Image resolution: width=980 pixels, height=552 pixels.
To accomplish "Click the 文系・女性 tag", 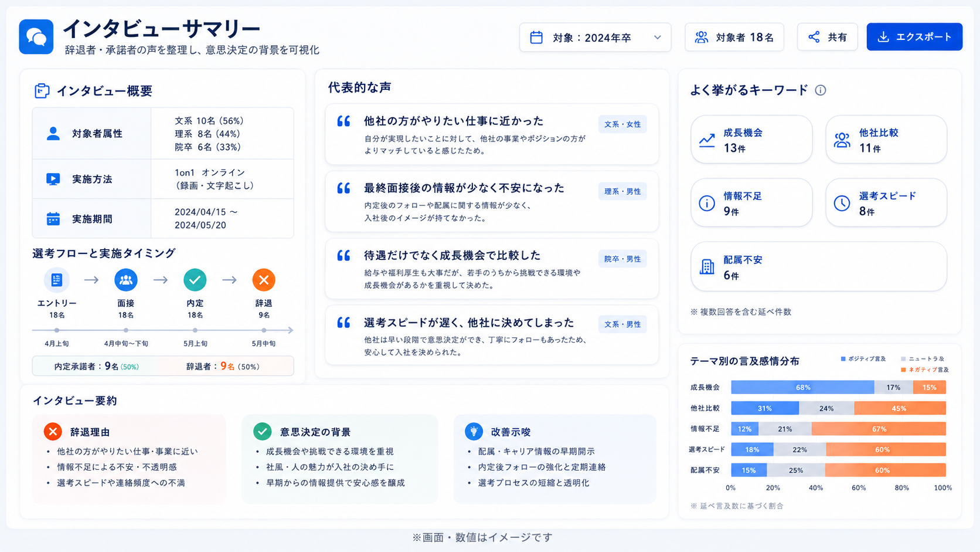I will pyautogui.click(x=622, y=124).
